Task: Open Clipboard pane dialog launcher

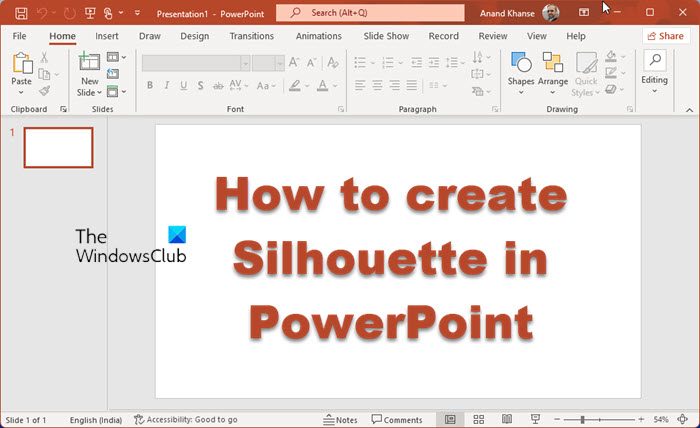Action: point(63,109)
